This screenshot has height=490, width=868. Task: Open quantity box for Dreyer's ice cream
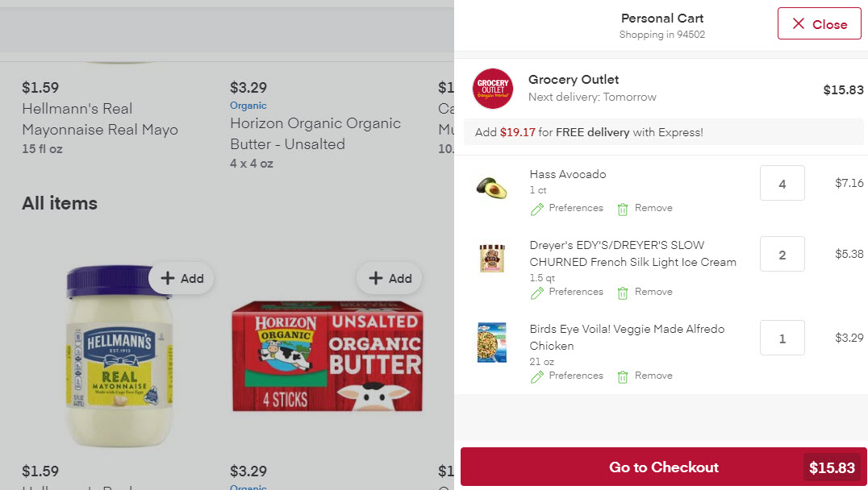point(782,255)
